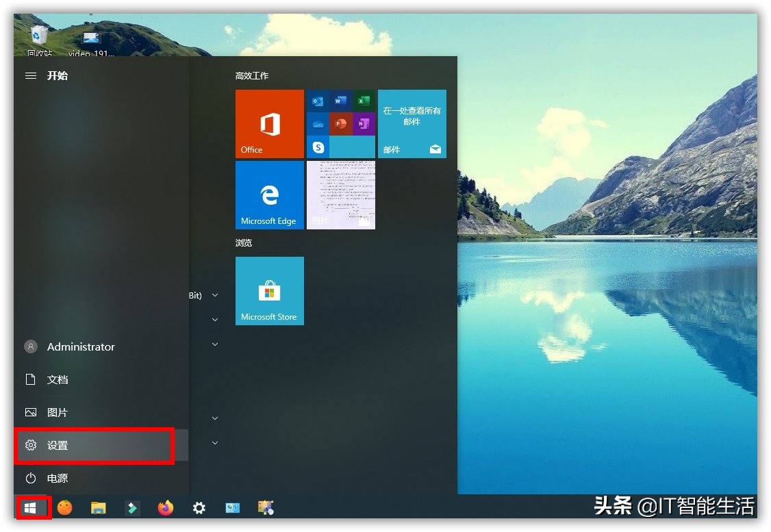This screenshot has height=532, width=771.
Task: Open the gear Settings icon on taskbar
Action: pos(199,508)
